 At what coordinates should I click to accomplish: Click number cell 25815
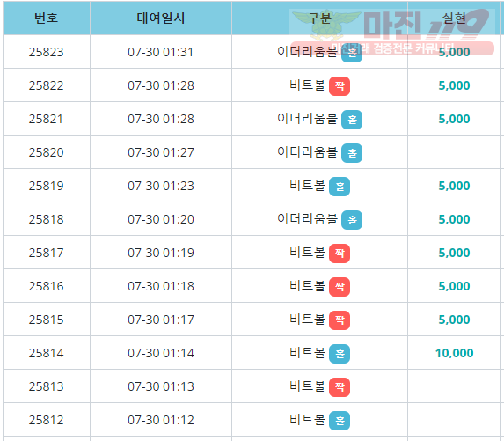click(47, 320)
